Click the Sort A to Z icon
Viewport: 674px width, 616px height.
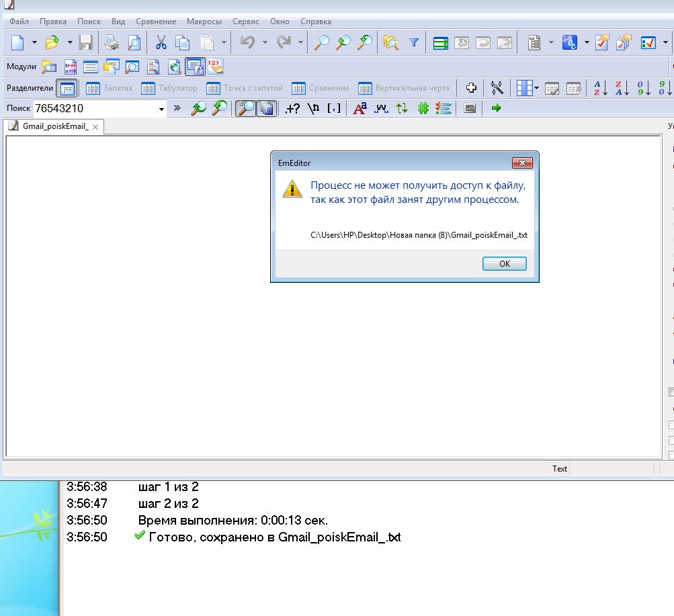[x=600, y=88]
